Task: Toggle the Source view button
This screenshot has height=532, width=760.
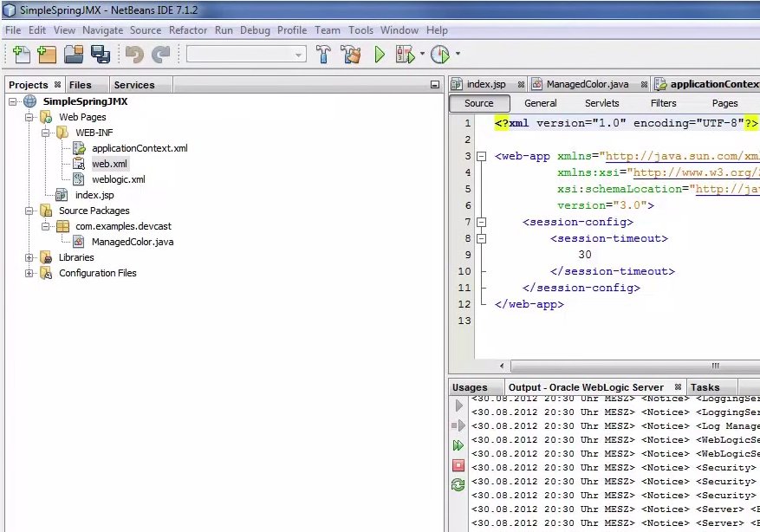Action: pyautogui.click(x=479, y=103)
